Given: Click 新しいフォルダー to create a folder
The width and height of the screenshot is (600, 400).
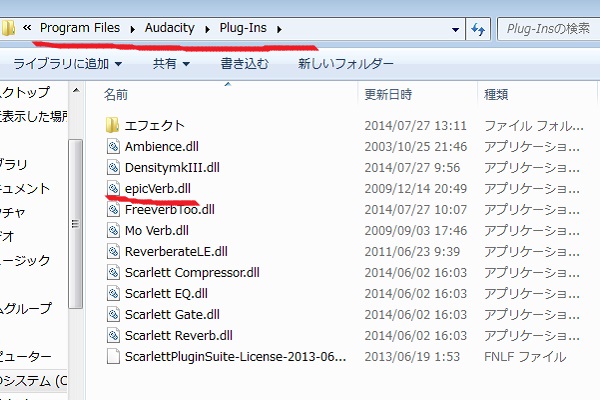Looking at the screenshot, I should coord(346,64).
